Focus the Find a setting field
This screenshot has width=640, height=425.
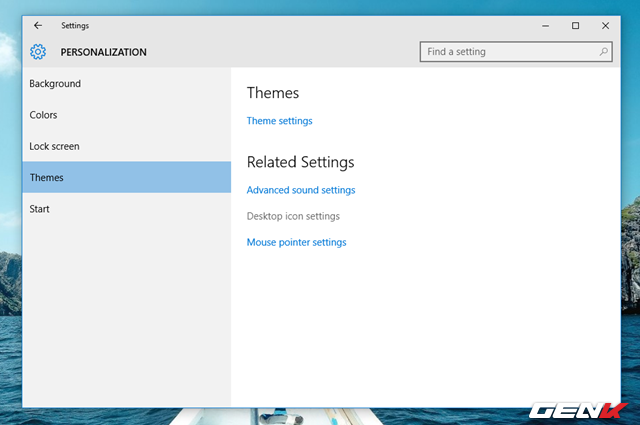pyautogui.click(x=516, y=51)
